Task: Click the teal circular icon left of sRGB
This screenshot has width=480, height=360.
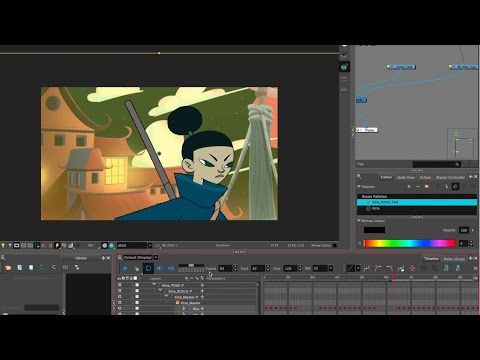Action: (112, 245)
